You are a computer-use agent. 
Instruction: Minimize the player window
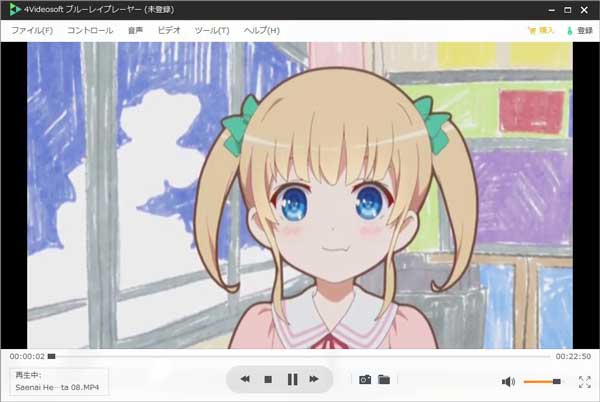[x=551, y=10]
